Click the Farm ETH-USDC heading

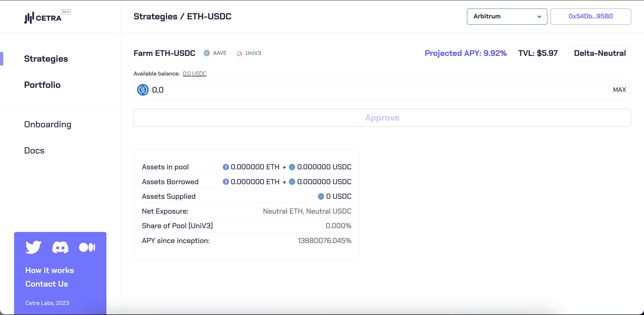(164, 53)
